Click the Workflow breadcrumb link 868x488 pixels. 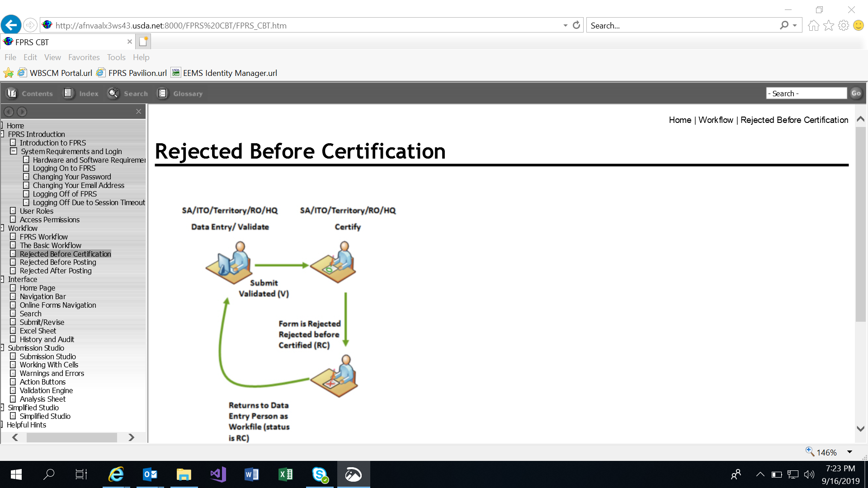(x=716, y=120)
